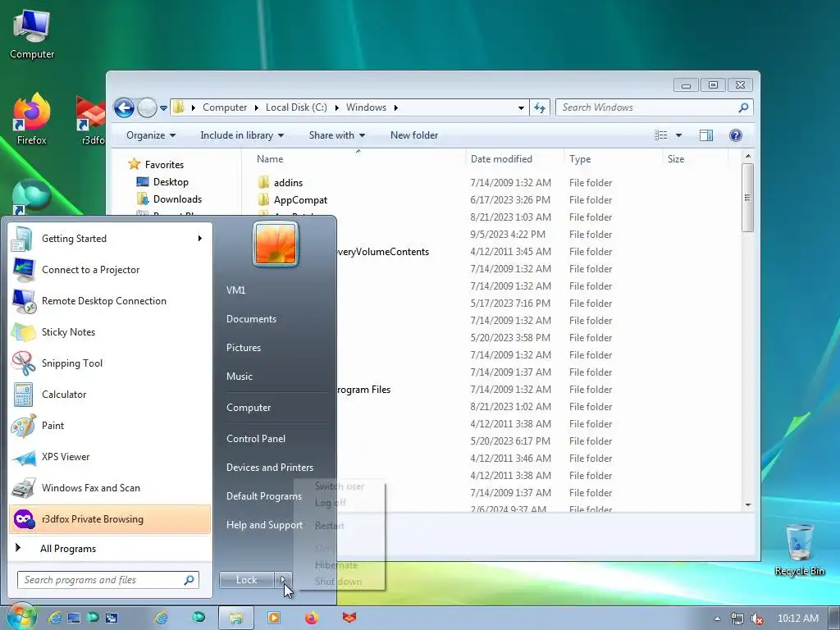Open the address bar history dropdown

click(521, 107)
